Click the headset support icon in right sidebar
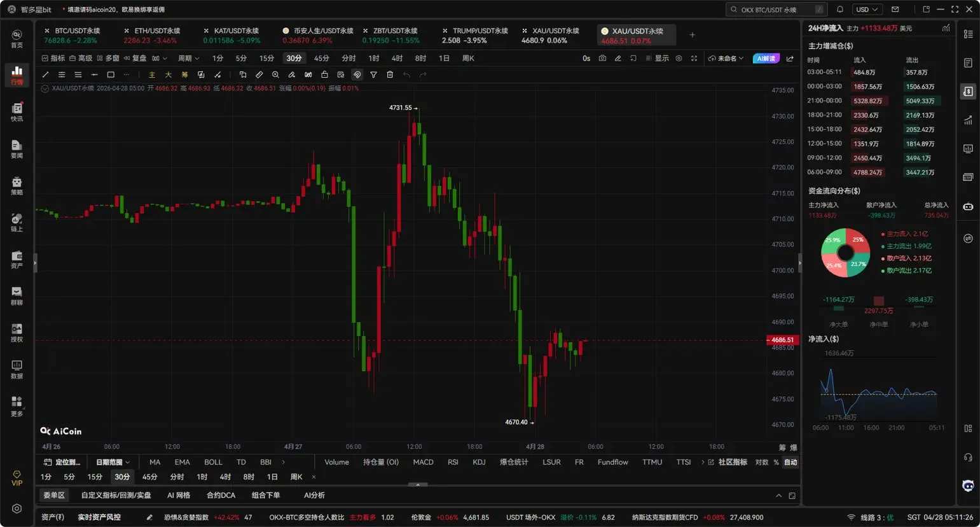 pos(968,457)
